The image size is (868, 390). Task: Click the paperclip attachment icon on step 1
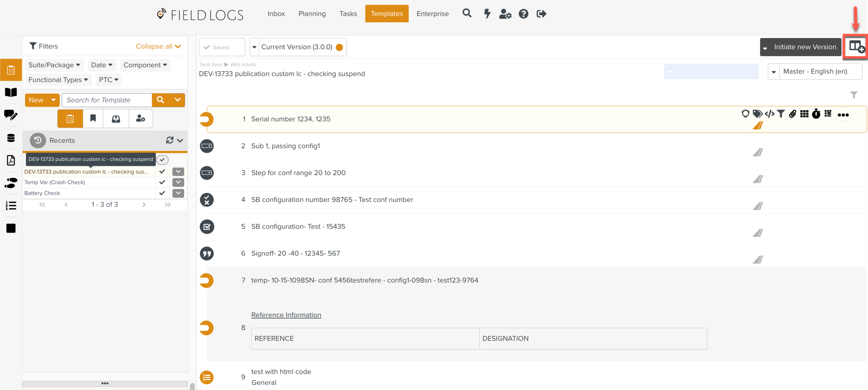click(x=792, y=114)
